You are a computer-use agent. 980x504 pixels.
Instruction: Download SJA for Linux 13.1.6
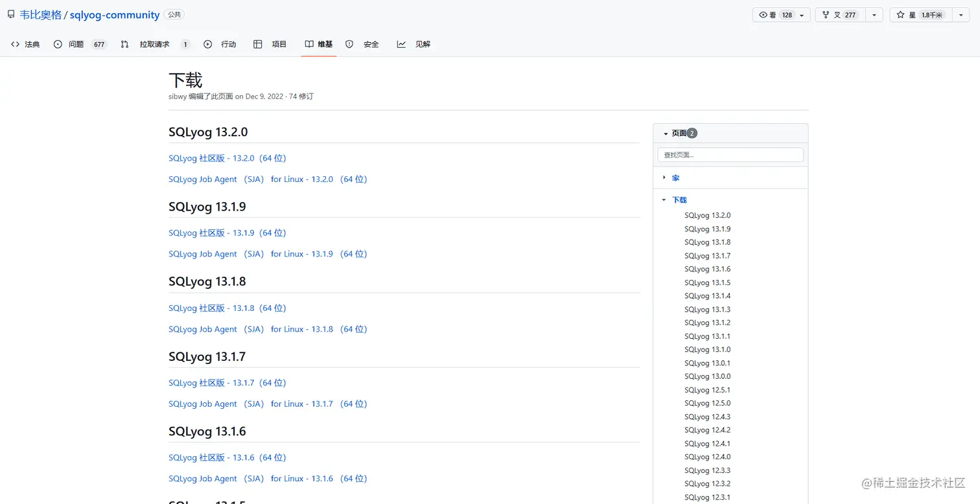click(268, 479)
